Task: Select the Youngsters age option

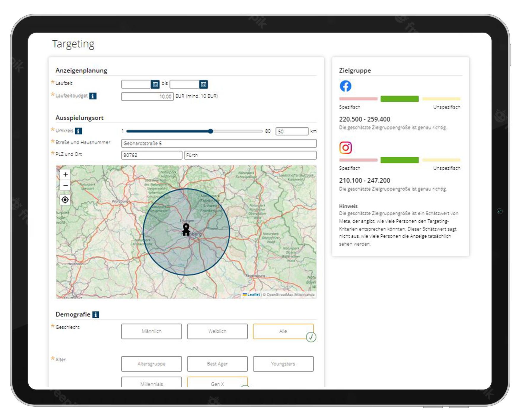Action: 283,364
